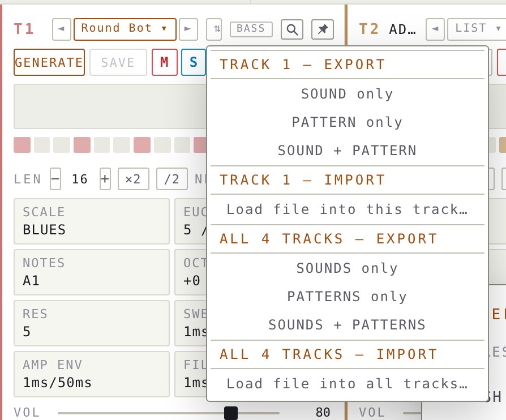Choose Load file into this track…
The height and width of the screenshot is (420, 506).
[347, 209]
